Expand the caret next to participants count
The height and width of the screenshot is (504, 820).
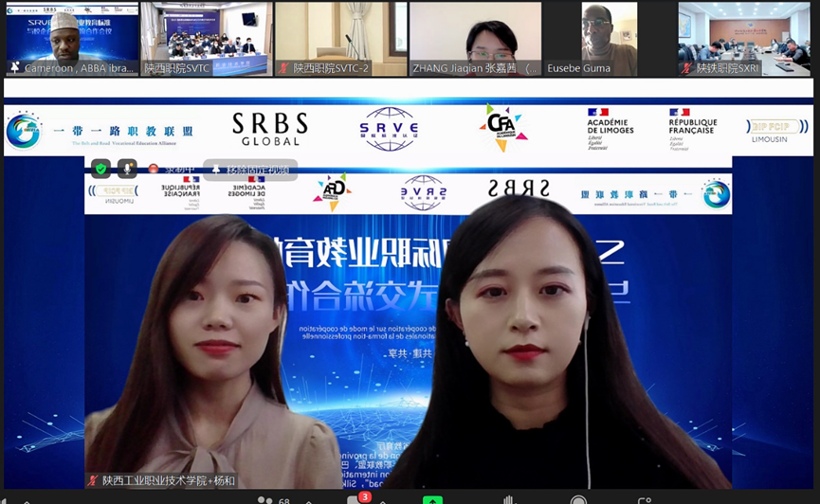click(306, 499)
